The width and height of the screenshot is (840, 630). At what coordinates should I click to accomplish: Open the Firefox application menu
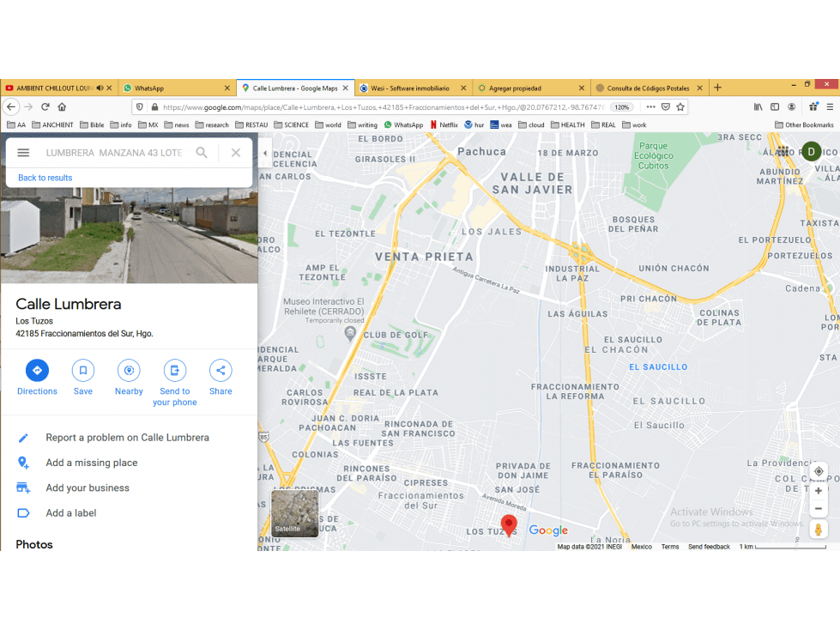830,106
